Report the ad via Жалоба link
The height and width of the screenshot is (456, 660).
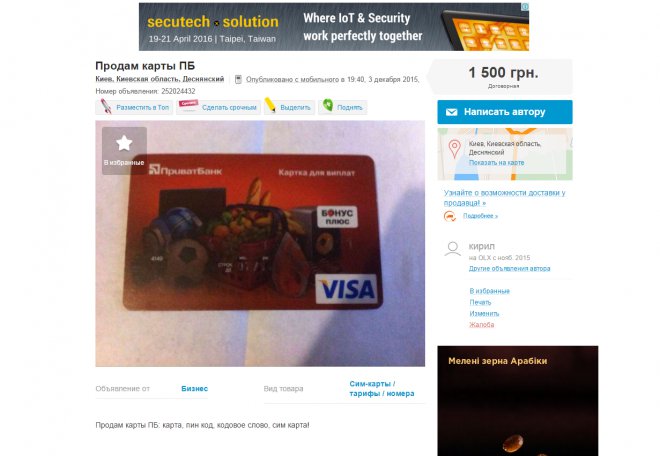click(482, 325)
